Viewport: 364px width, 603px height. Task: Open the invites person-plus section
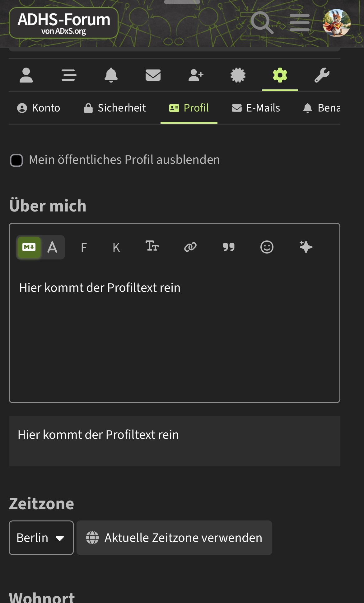[x=196, y=75]
